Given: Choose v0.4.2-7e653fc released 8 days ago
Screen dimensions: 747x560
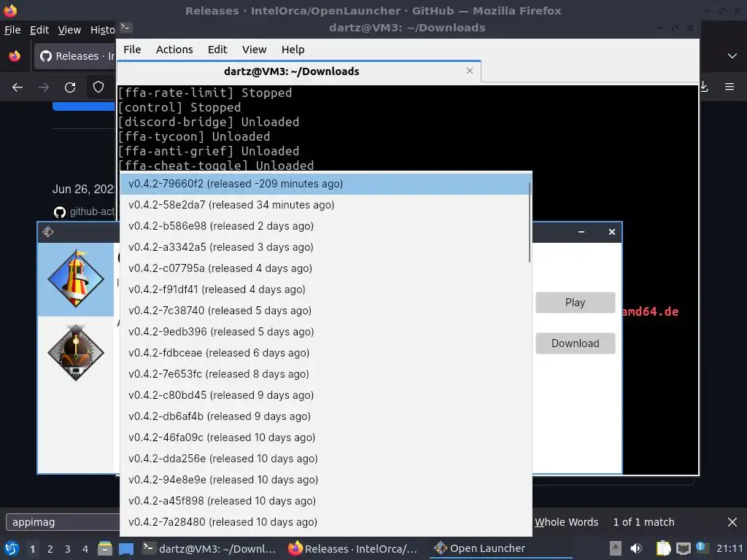Looking at the screenshot, I should click(x=324, y=374).
